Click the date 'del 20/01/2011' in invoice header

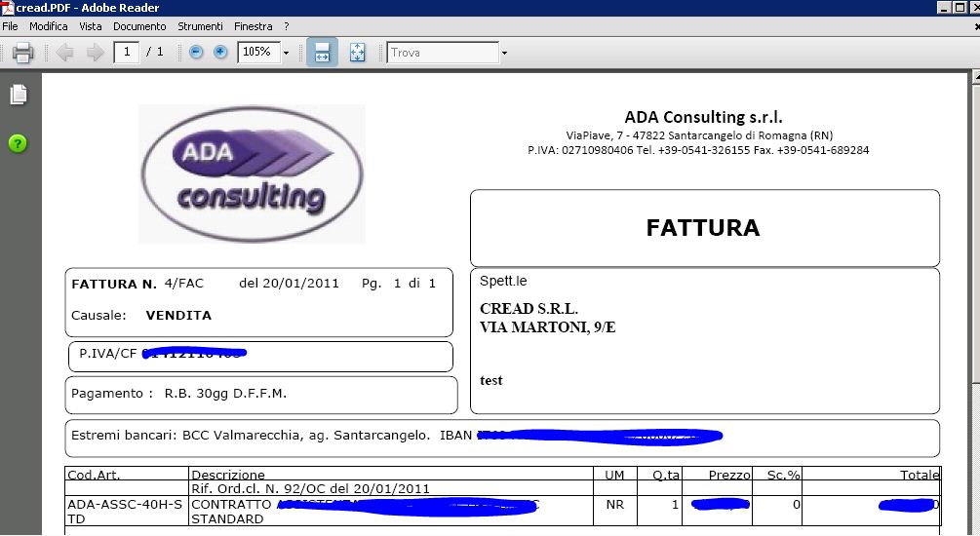tap(289, 283)
